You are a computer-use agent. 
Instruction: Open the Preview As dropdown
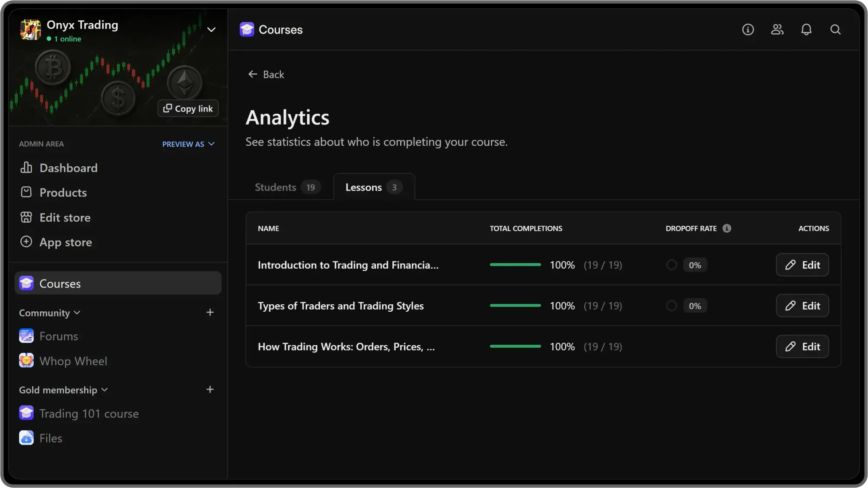pos(188,144)
